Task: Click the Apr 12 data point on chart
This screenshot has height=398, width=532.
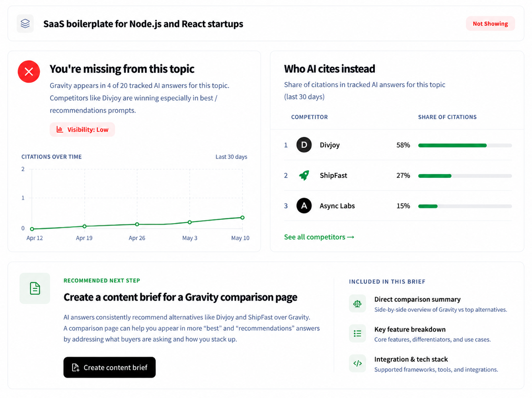Action: coord(32,229)
